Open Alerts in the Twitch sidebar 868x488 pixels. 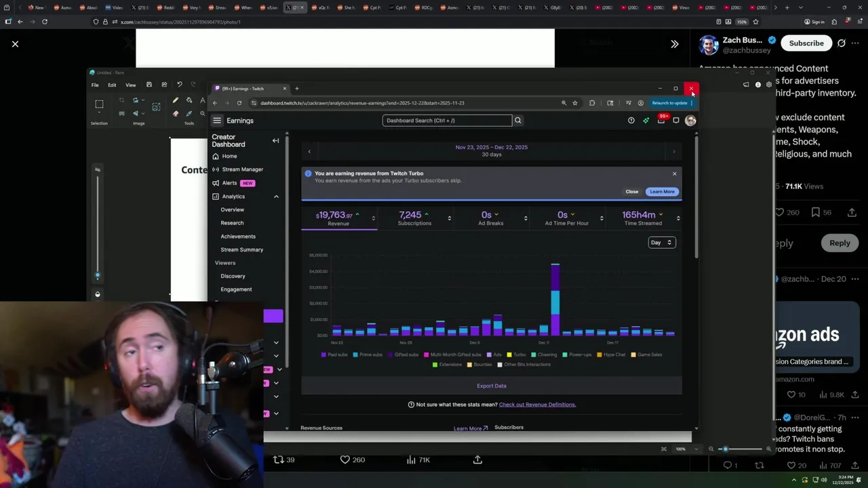point(229,183)
